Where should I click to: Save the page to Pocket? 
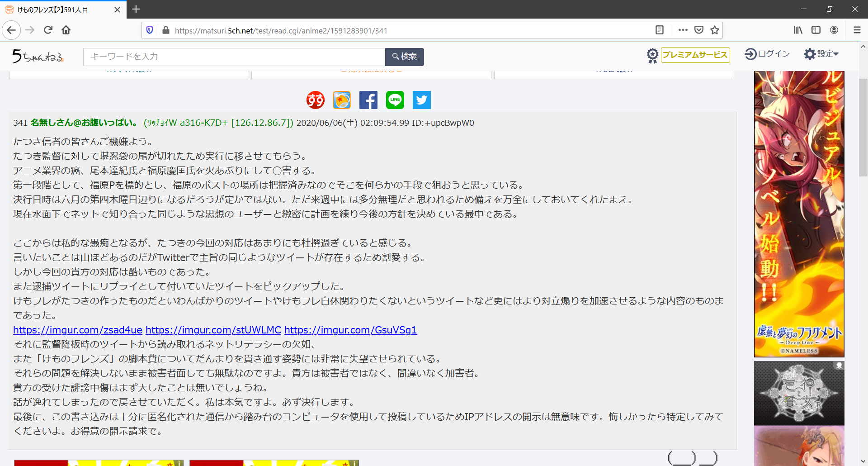pos(699,30)
